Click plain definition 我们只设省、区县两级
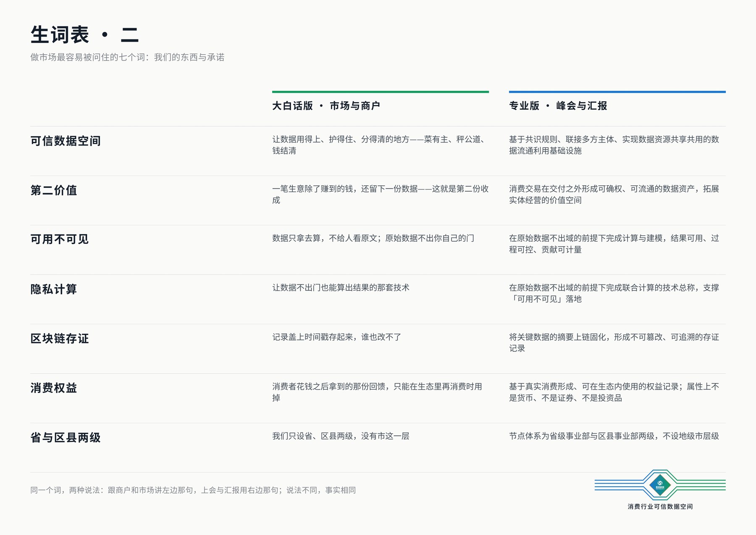The height and width of the screenshot is (535, 756). (341, 436)
